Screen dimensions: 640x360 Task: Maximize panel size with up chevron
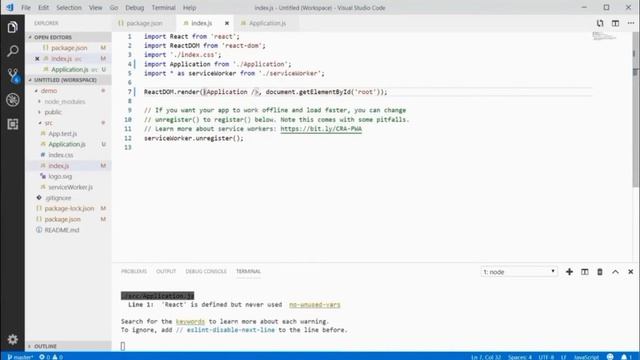(615, 272)
